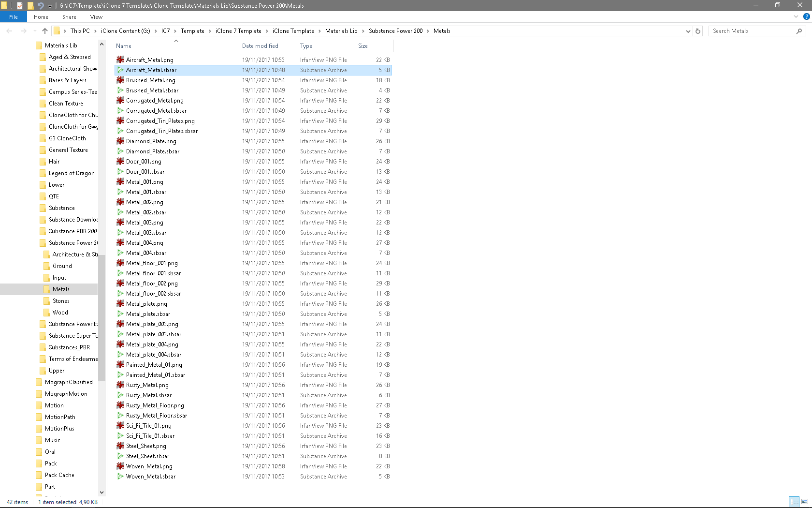812x508 pixels.
Task: Open the Customize Quick Access Toolbar dropdown
Action: click(50, 6)
